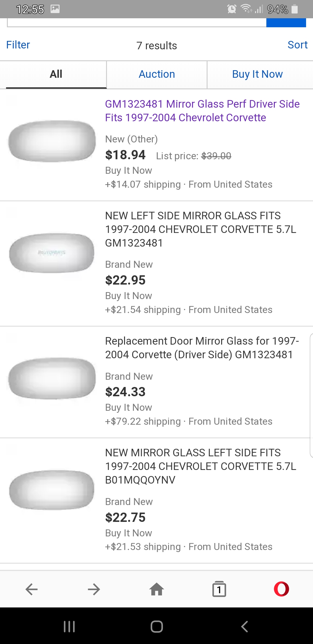This screenshot has width=313, height=644.
Task: Open NEW LEFT SIDE MIRROR GLASS listing
Action: (201, 229)
